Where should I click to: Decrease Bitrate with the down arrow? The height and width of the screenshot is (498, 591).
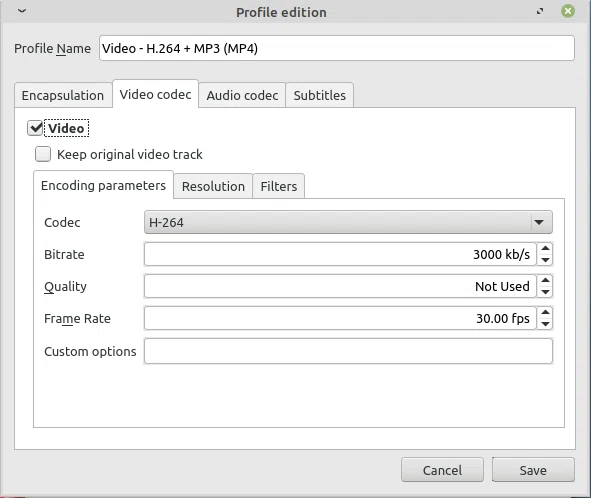(545, 260)
